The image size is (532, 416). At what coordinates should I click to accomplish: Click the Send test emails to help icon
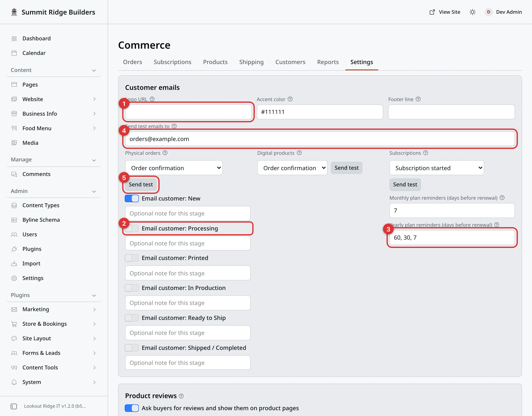174,126
